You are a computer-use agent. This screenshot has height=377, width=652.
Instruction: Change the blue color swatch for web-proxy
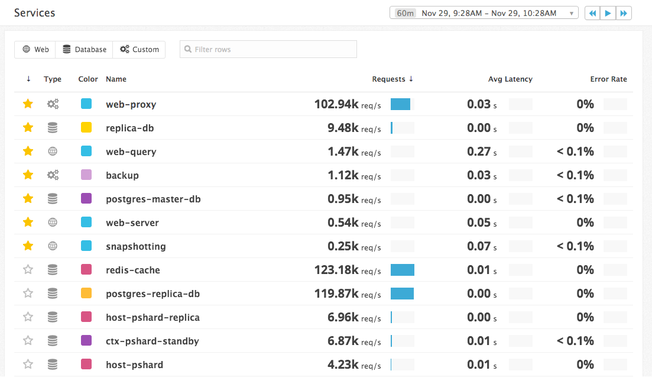(86, 103)
